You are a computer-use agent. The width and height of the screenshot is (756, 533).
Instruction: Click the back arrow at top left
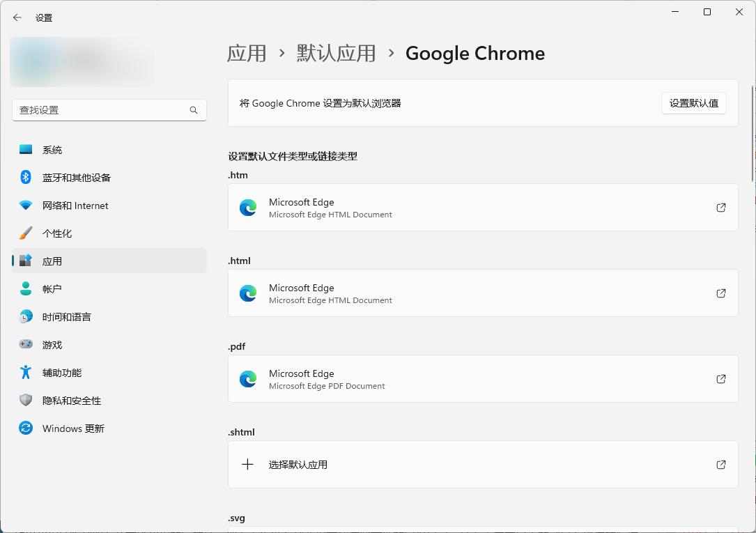pos(17,17)
